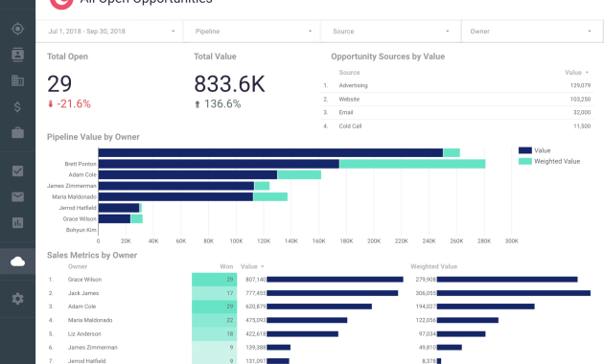Click Maria Maldonado in Sales Metrics table
Viewport: 604px width, 364px height.
90,320
